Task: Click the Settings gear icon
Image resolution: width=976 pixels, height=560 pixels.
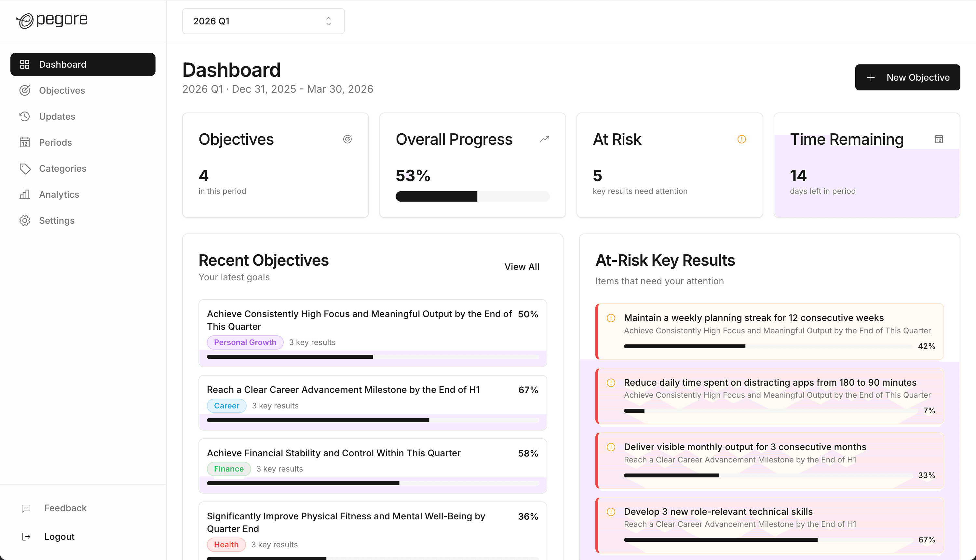Action: tap(25, 220)
